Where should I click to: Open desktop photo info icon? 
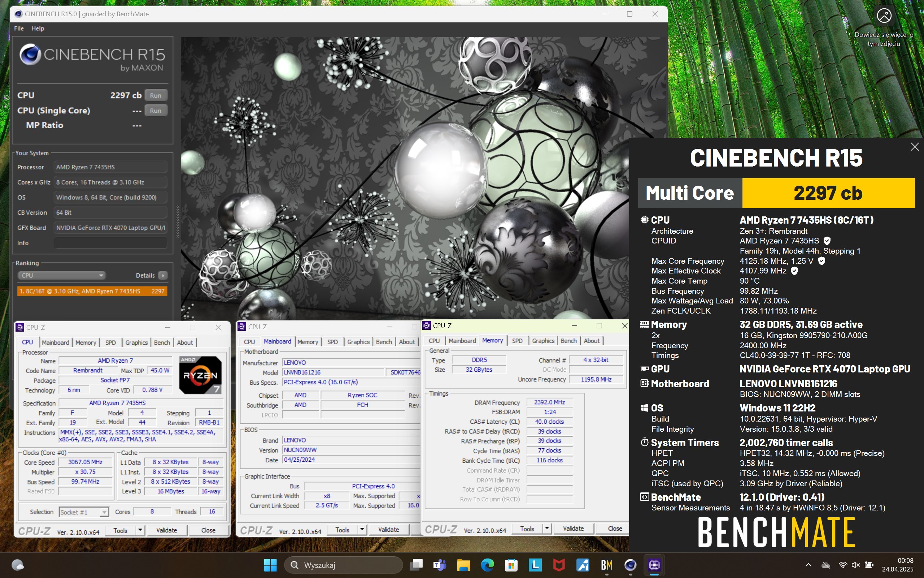(884, 16)
